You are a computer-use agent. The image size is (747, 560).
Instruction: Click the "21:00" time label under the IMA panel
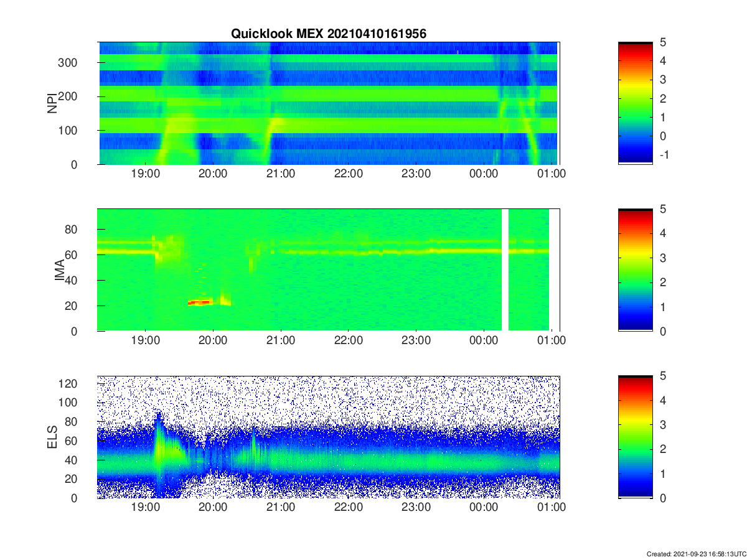[x=281, y=342]
